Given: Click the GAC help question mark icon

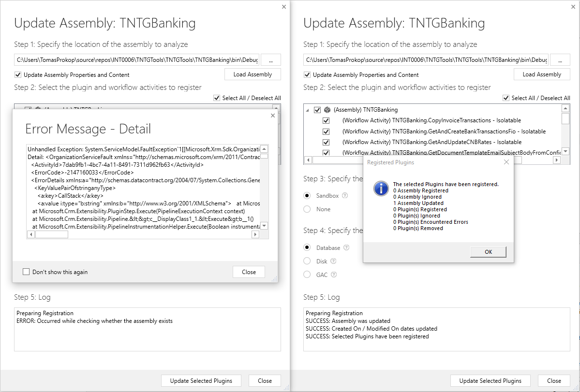Looking at the screenshot, I should (334, 275).
